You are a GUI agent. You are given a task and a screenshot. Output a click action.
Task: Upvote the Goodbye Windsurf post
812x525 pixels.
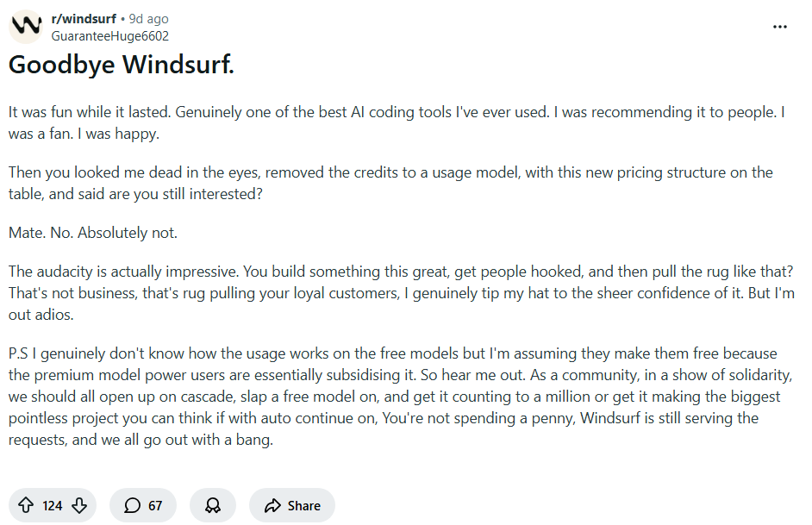click(x=27, y=505)
